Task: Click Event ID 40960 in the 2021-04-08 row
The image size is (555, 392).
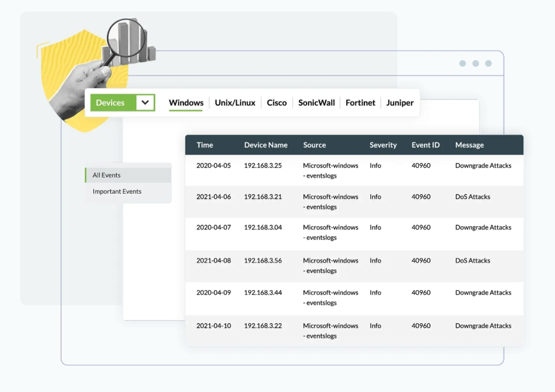Action: 421,260
